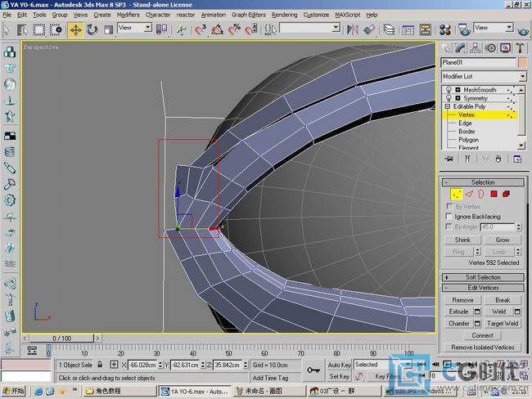Open the Customize menu
The height and width of the screenshot is (399, 532).
click(316, 15)
